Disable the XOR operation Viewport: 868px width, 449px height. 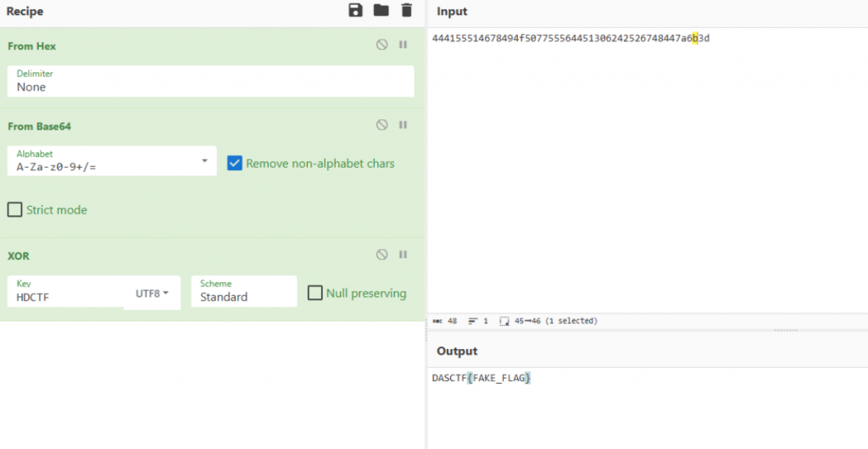point(382,254)
